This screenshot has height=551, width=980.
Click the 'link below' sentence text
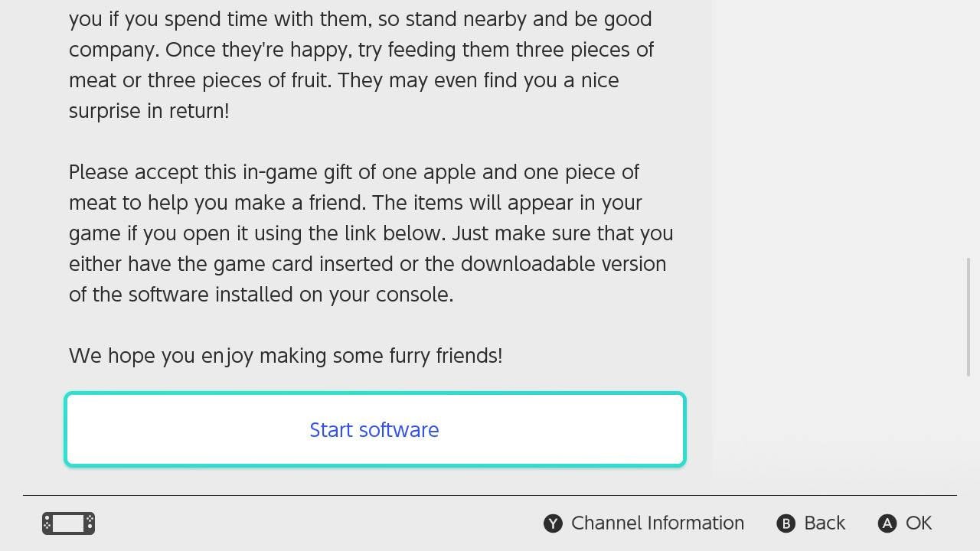(371, 233)
